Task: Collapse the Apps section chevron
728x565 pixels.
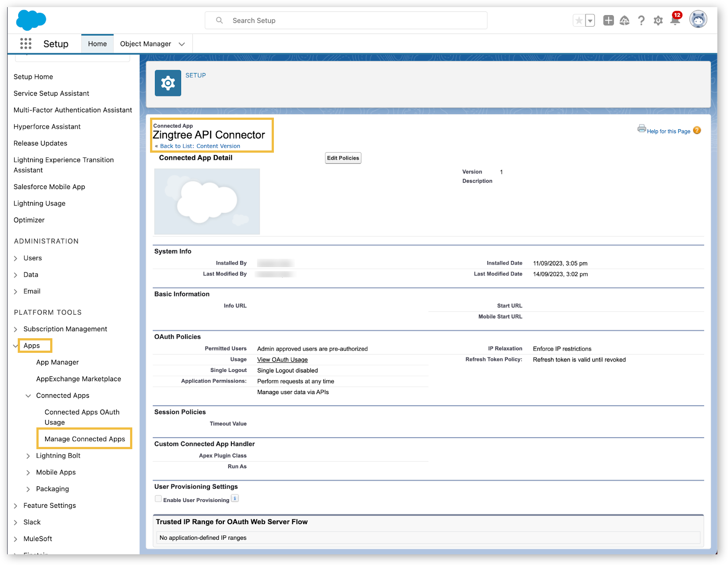Action: [16, 346]
